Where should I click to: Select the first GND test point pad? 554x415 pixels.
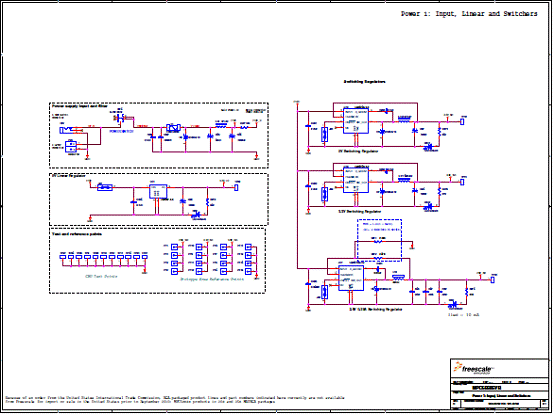(x=63, y=257)
